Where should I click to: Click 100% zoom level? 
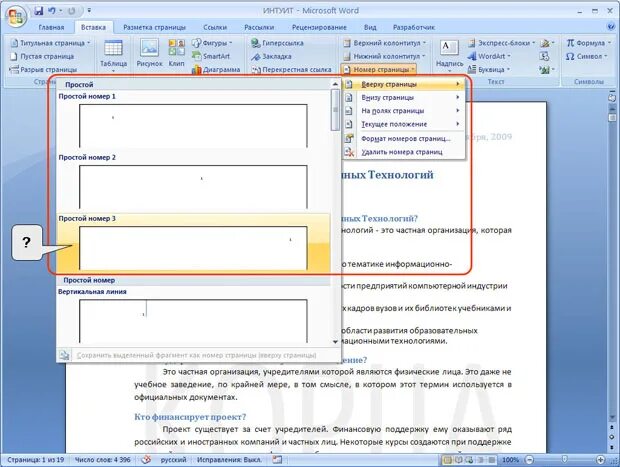[510, 460]
